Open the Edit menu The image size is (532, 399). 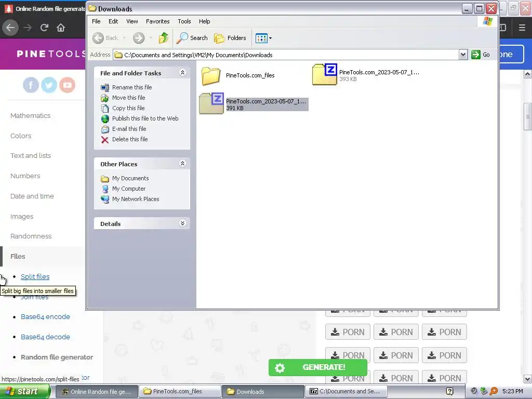(x=113, y=21)
